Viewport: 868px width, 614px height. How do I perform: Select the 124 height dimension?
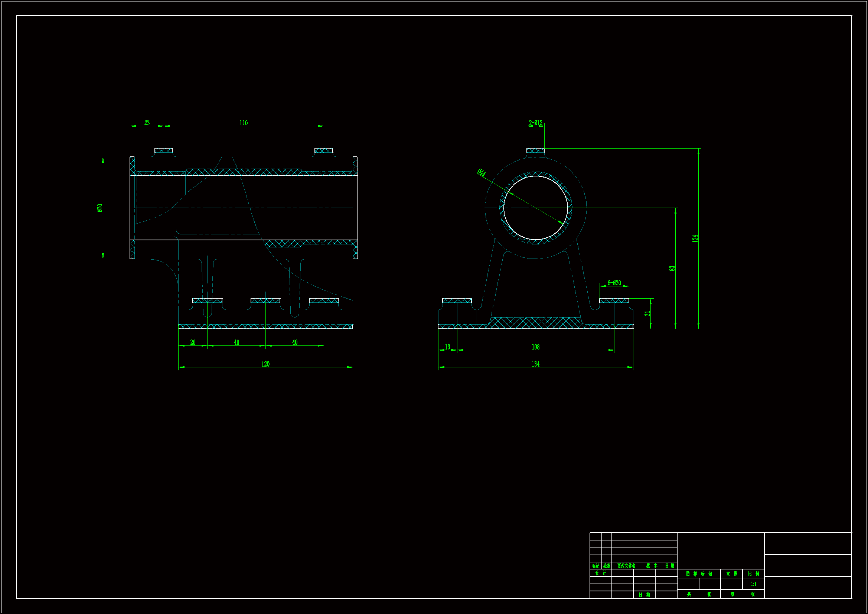click(695, 238)
